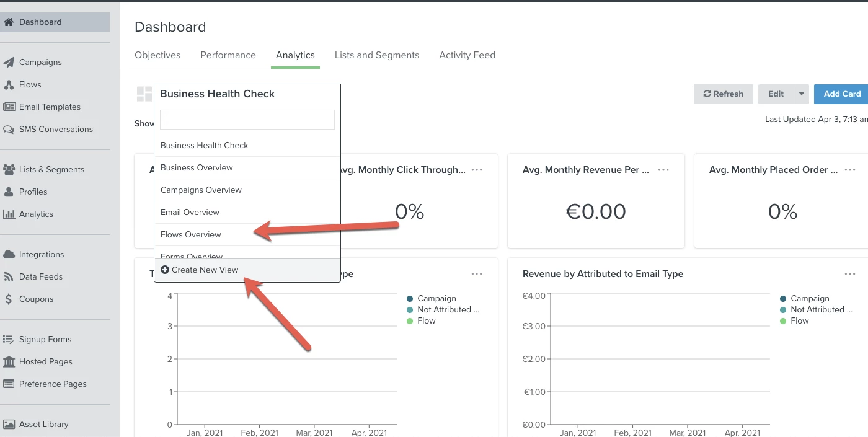Toggle Not Attributed legend in left chart
This screenshot has width=868, height=437.
pyautogui.click(x=443, y=309)
